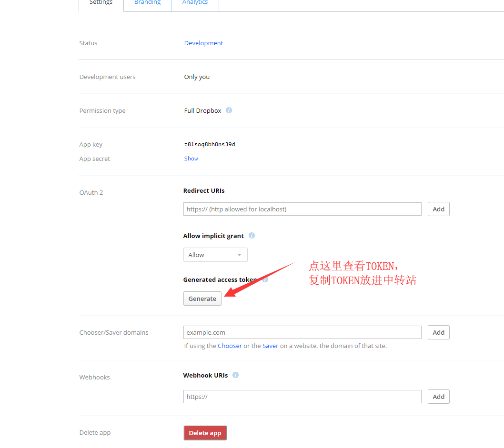The image size is (504, 448).
Task: Click the 'Chooser/Saver domains' label
Action: click(x=114, y=333)
